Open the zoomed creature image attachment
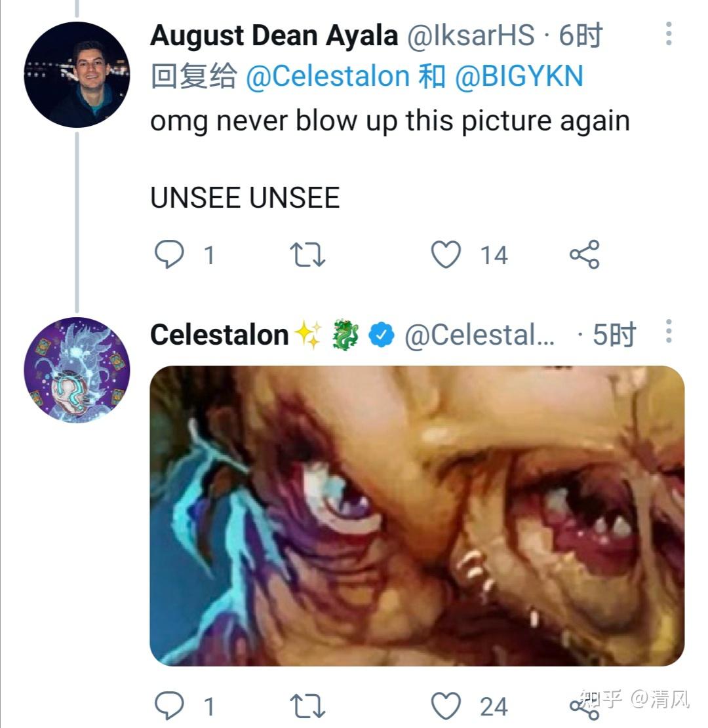Screen dimensions: 708x728 point(417,516)
